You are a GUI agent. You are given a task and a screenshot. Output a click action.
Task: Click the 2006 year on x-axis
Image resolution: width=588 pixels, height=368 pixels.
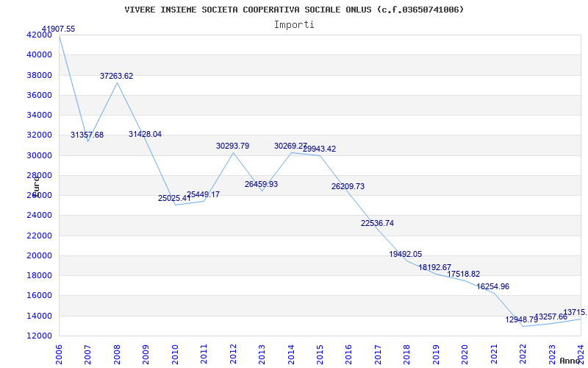click(x=60, y=351)
